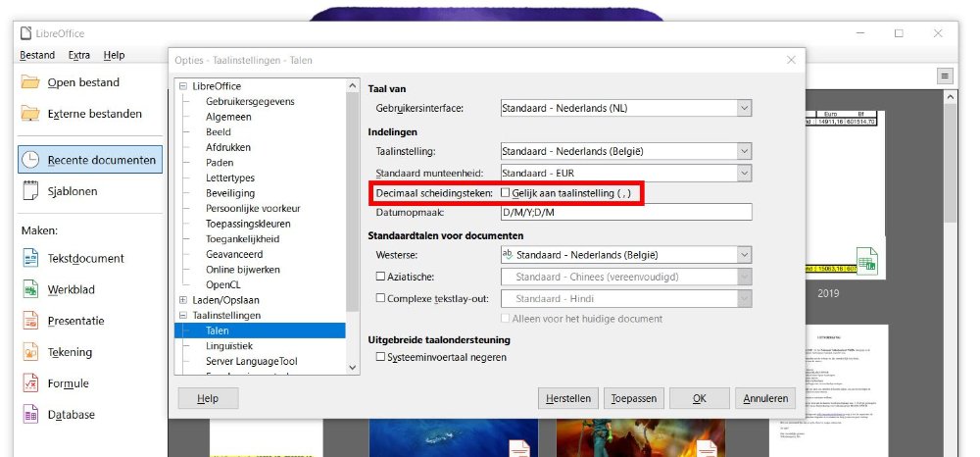
Task: Click the Tekstdocument icon in the sidebar
Action: [30, 259]
